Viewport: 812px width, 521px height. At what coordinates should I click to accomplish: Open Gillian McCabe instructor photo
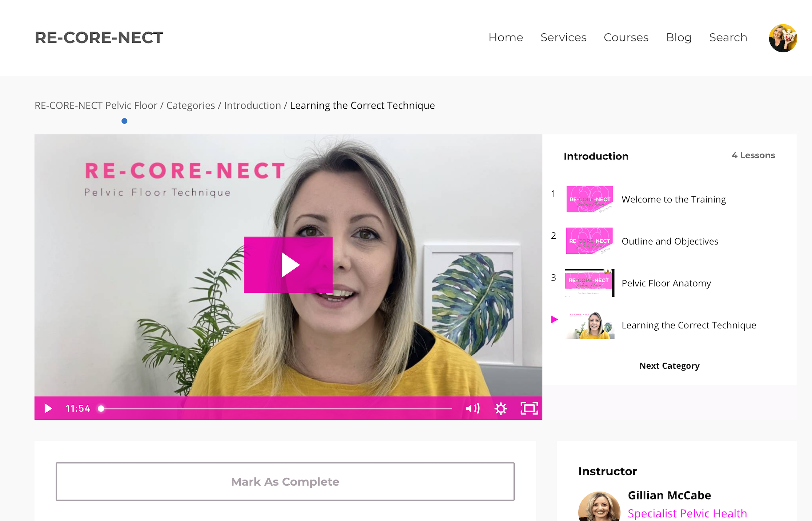pos(599,506)
